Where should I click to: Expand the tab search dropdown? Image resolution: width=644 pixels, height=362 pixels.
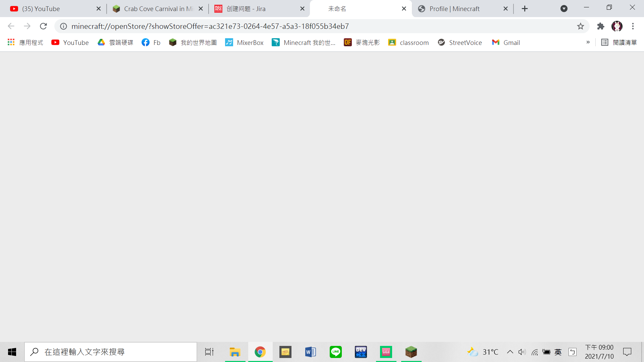coord(564,9)
